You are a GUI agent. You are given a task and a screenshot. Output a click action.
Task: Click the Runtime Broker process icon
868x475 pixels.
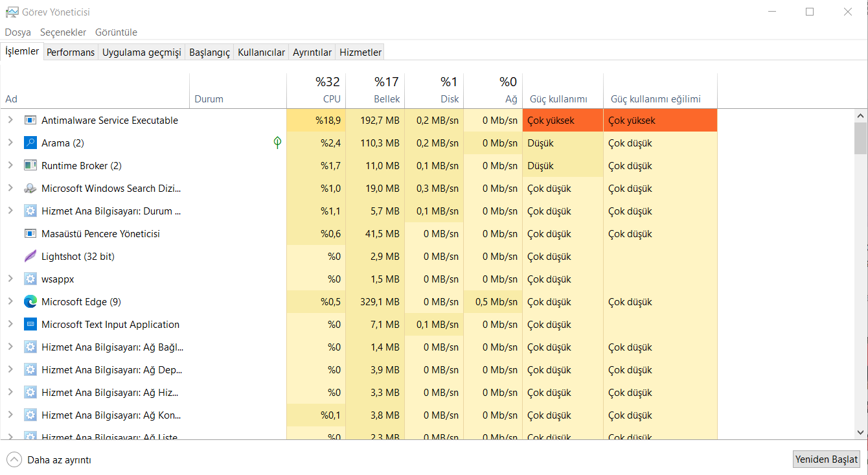point(30,166)
